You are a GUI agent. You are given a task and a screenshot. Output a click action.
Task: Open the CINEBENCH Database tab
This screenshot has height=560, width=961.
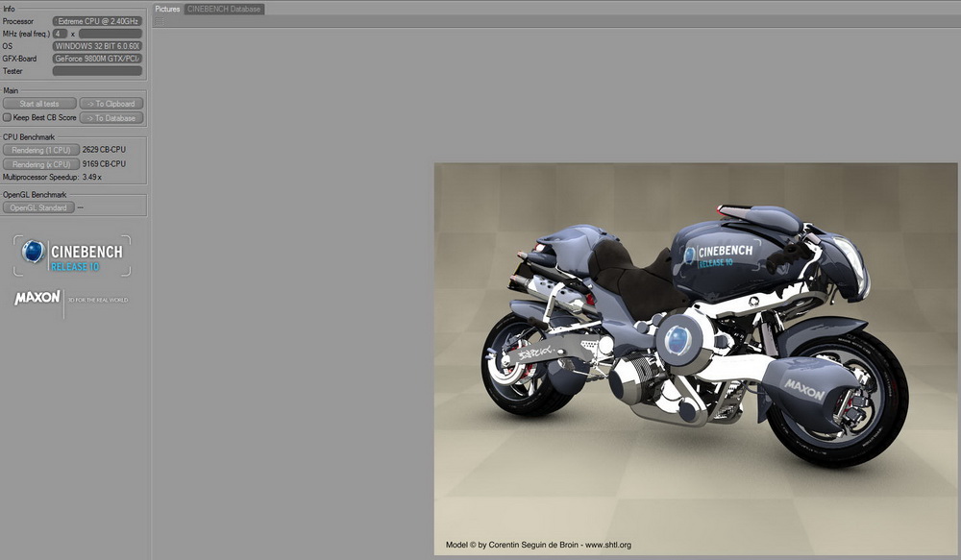(x=224, y=10)
